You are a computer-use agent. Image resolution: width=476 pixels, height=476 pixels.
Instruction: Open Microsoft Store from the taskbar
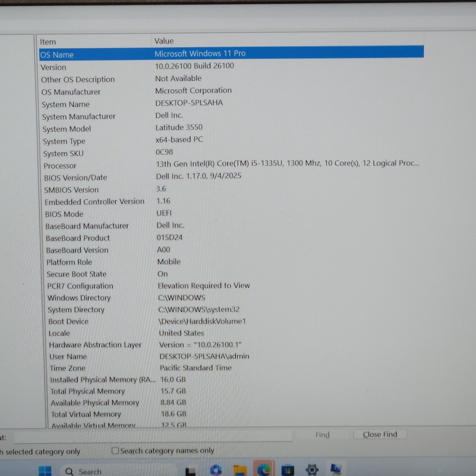tap(288, 470)
